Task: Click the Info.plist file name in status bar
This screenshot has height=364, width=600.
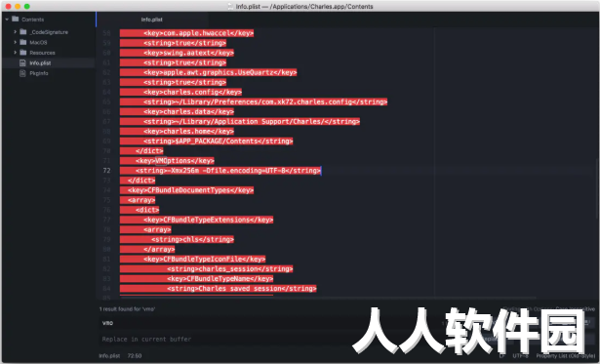Action: point(109,356)
